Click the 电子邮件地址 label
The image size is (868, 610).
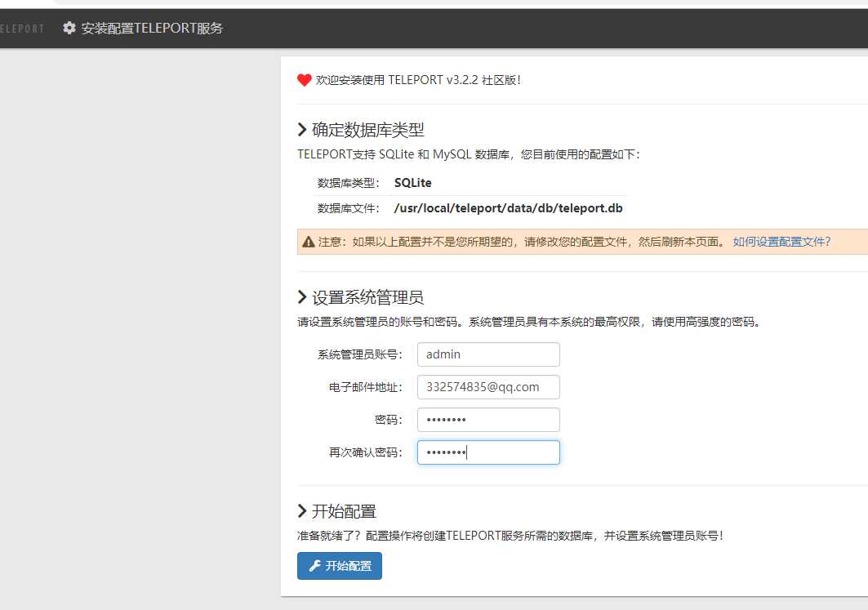[365, 388]
